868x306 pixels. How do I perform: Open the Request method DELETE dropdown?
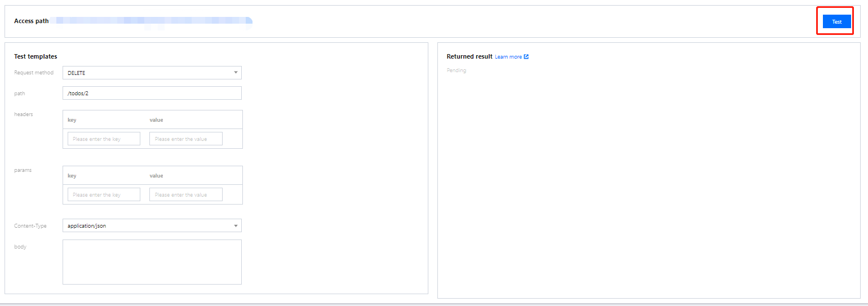152,73
